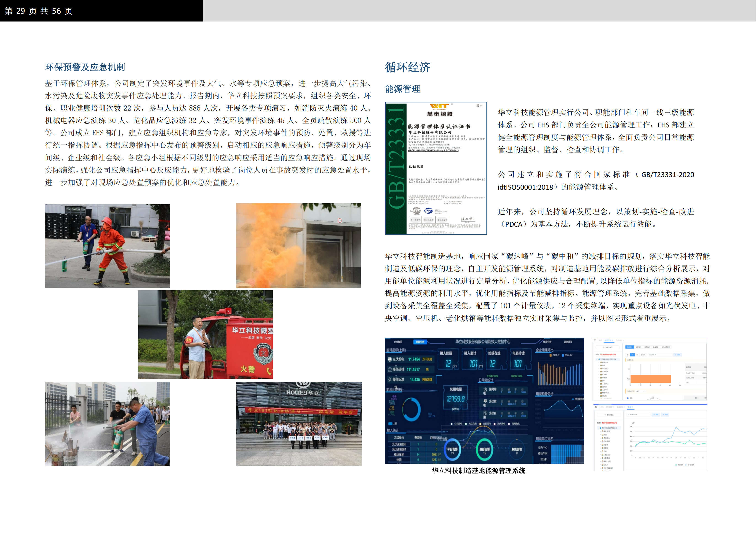756x535 pixels.
Task: Open the 电力 dropdown next to 分项占比
Action: 640,391
